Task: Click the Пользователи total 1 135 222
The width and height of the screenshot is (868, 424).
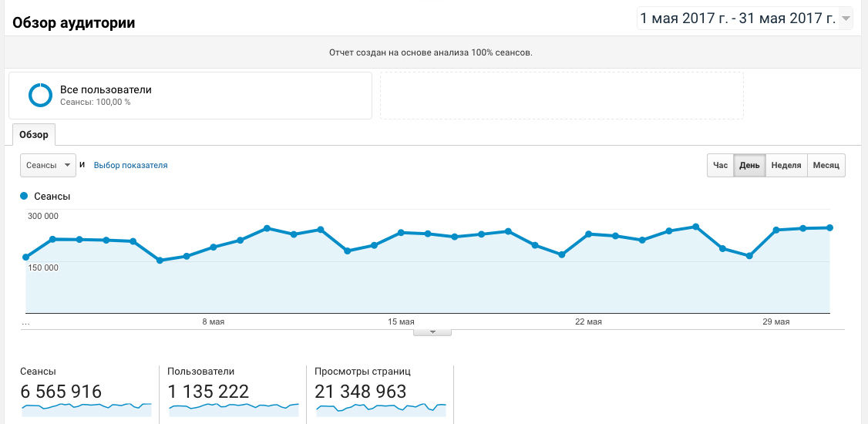Action: (x=208, y=392)
